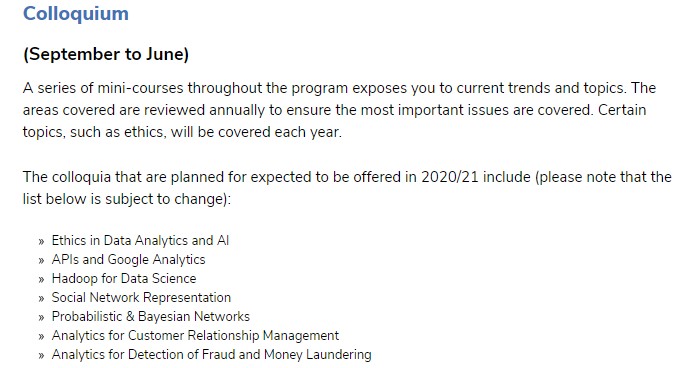Click the Colloquium heading

tap(76, 14)
